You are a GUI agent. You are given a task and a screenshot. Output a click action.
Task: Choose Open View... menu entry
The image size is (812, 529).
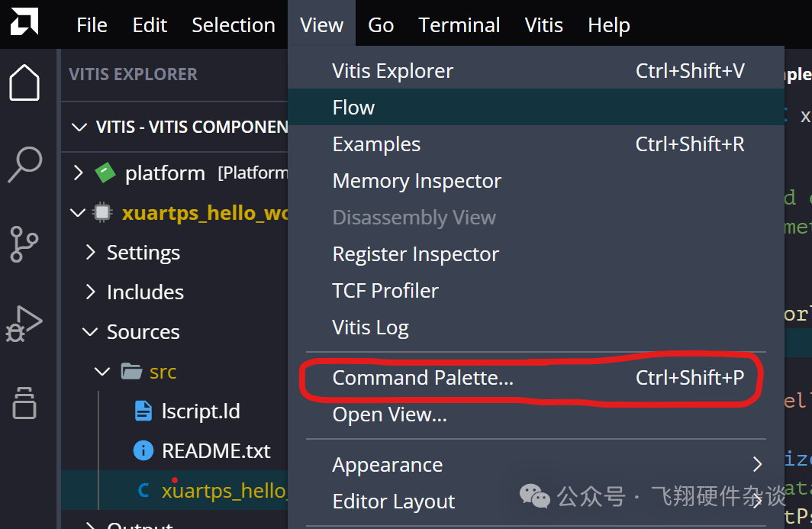pyautogui.click(x=536, y=414)
